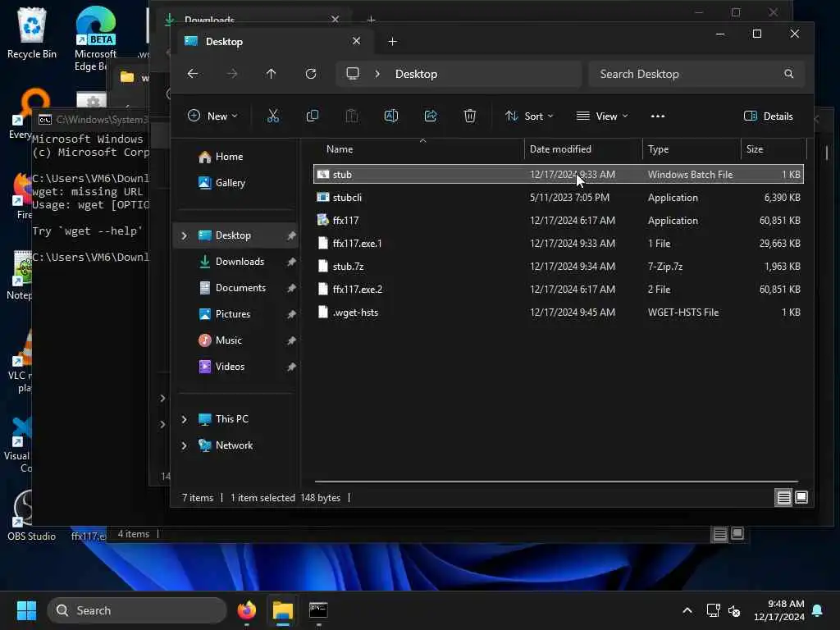
Task: Expand the Network tree node
Action: [x=185, y=445]
